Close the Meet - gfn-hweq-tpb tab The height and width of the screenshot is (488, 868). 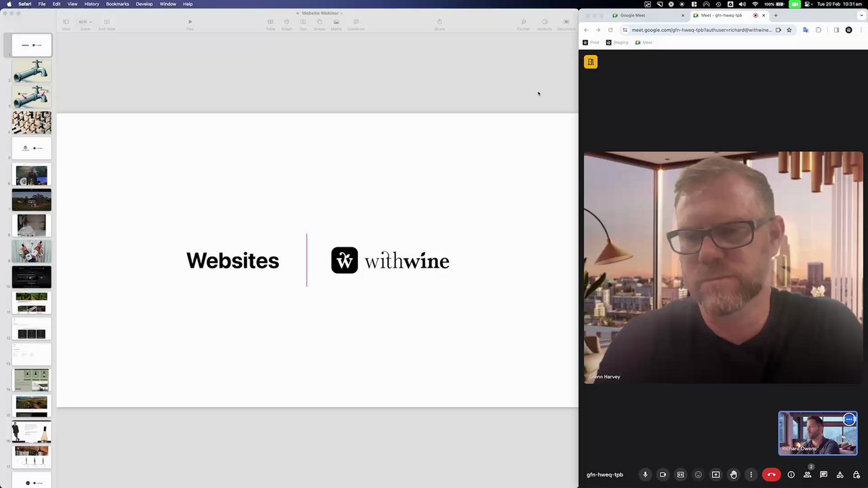point(764,15)
